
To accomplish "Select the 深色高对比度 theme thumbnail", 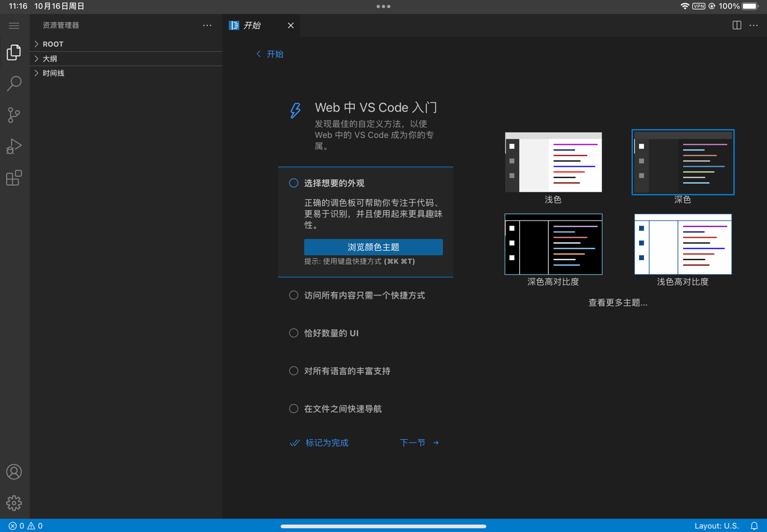I will [x=553, y=244].
